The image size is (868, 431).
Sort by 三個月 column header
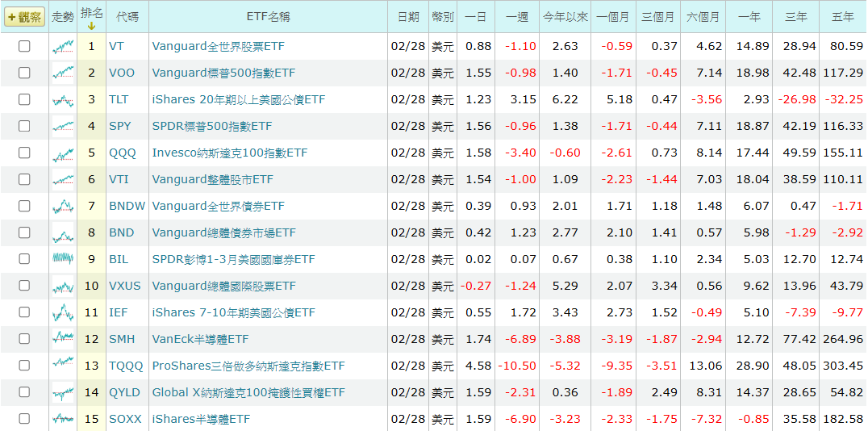[x=658, y=17]
